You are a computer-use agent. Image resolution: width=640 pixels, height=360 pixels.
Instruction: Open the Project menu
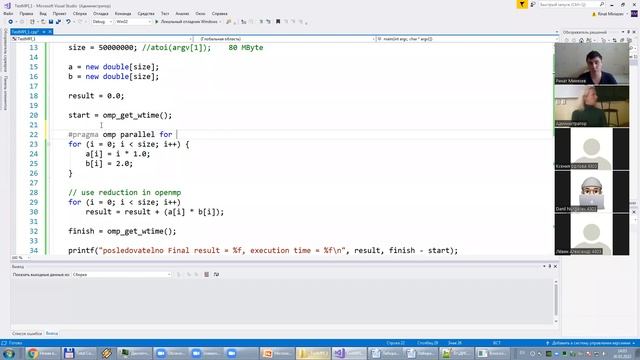point(60,13)
